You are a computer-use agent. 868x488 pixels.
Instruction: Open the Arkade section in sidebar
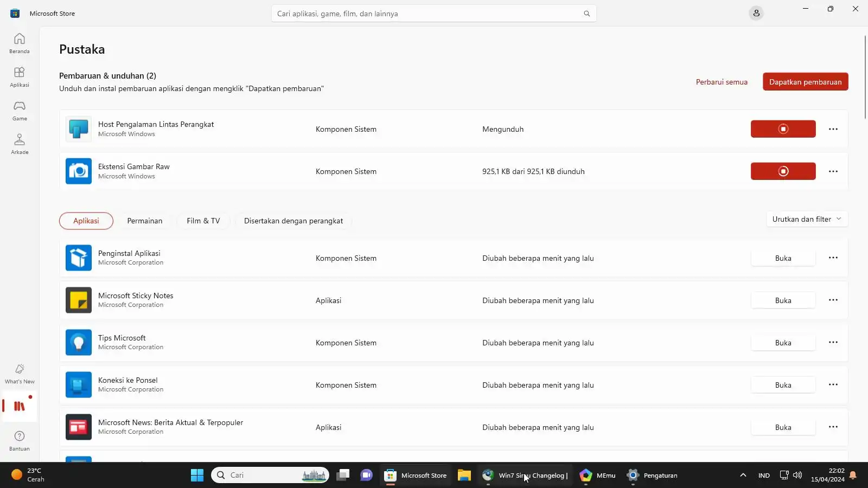point(20,144)
